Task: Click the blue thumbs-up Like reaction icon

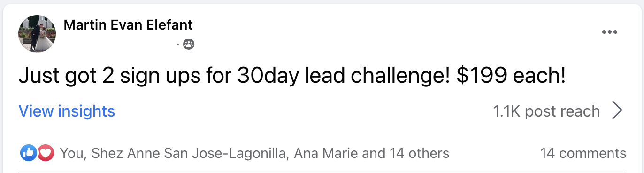Action: pos(28,153)
